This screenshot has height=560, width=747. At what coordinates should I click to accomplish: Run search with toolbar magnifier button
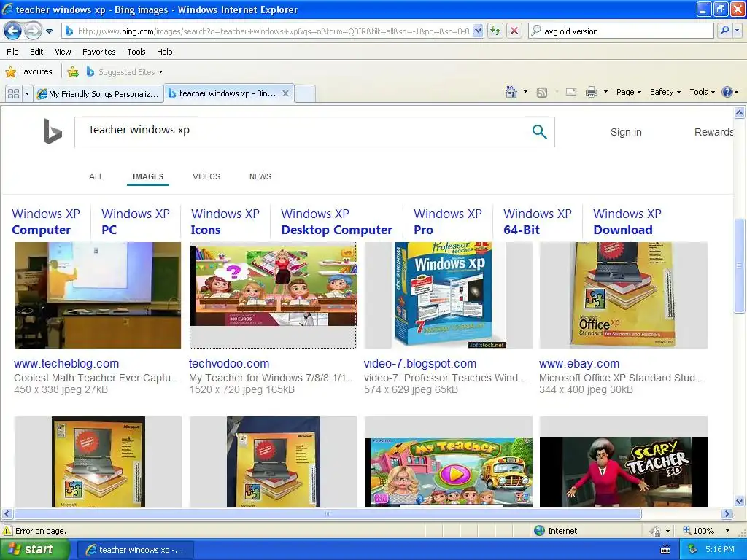click(x=724, y=31)
